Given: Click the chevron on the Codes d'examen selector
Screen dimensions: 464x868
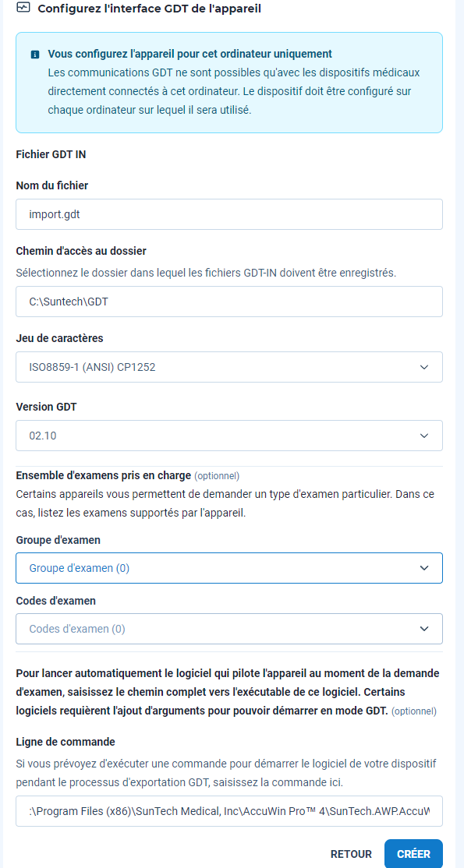Looking at the screenshot, I should (x=425, y=628).
